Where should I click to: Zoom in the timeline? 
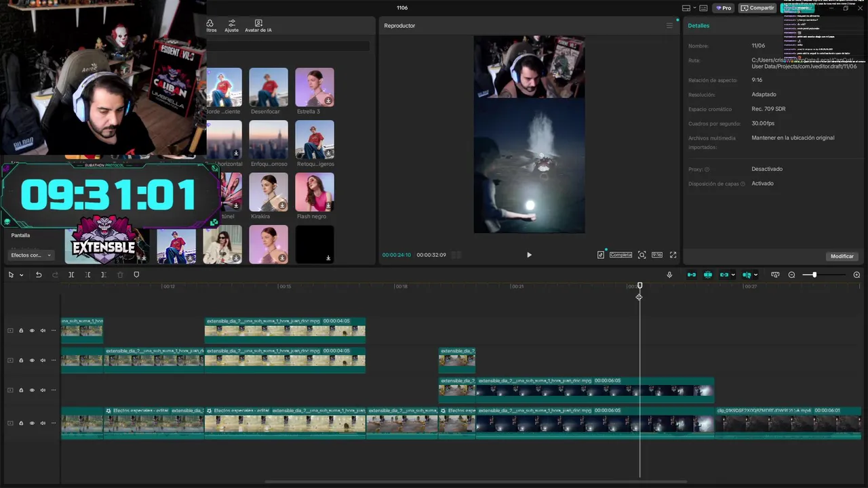(x=856, y=274)
